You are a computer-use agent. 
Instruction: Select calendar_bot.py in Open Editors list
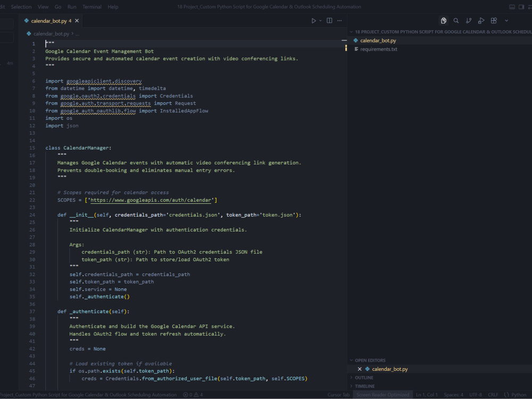point(390,369)
